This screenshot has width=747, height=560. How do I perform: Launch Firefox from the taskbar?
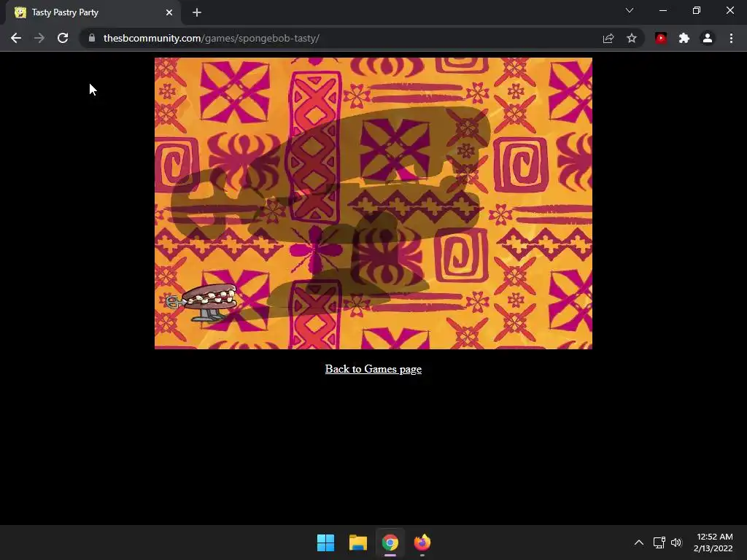[x=422, y=542]
